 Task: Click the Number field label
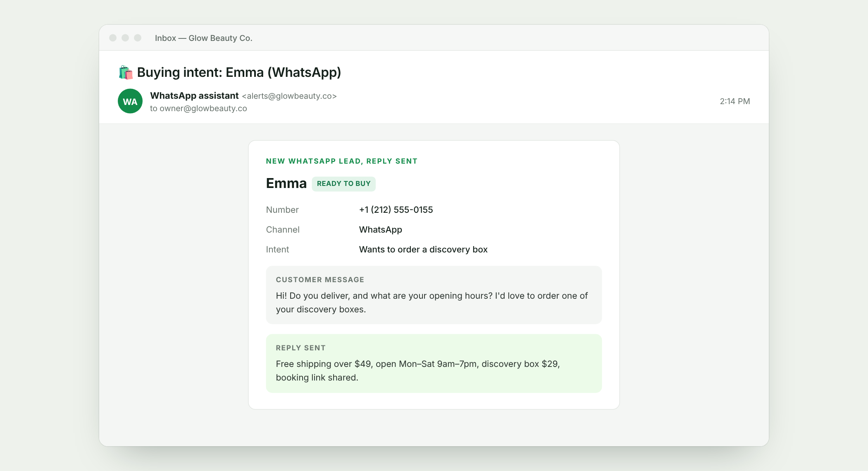pos(282,209)
